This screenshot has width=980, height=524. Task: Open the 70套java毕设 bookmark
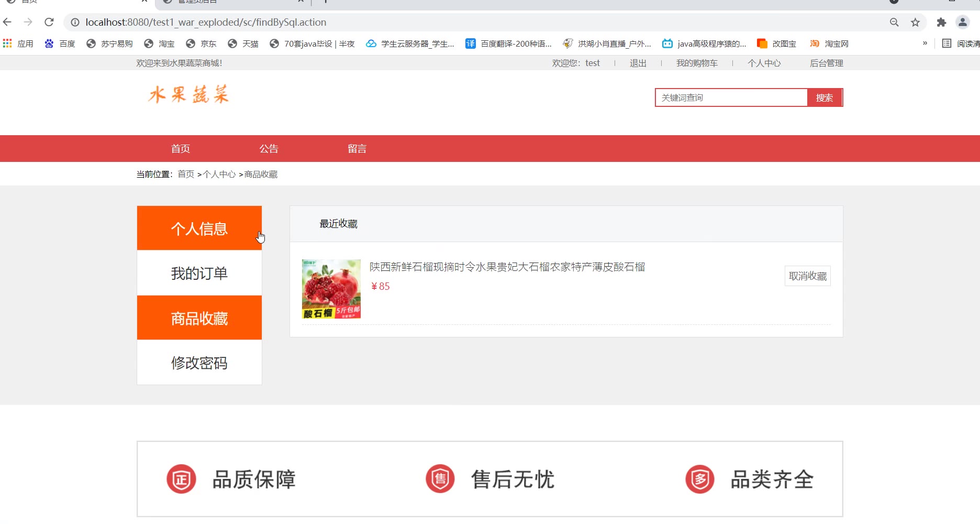(x=312, y=43)
